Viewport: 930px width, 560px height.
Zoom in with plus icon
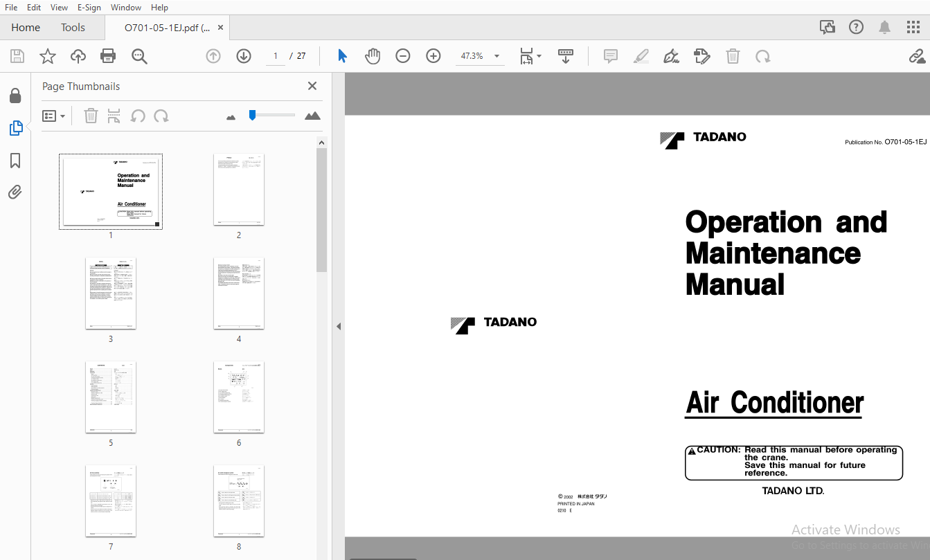(433, 56)
